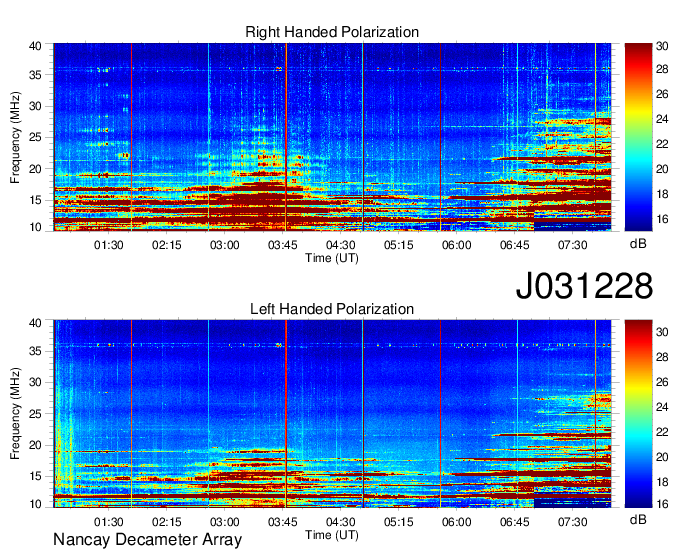Click the "26" value on upper colorbar

point(662,94)
